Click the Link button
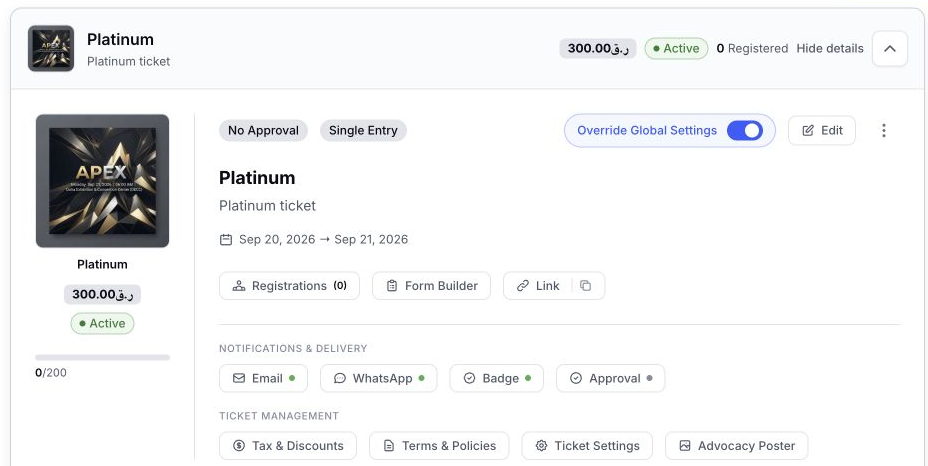928x466 pixels. pyautogui.click(x=538, y=285)
